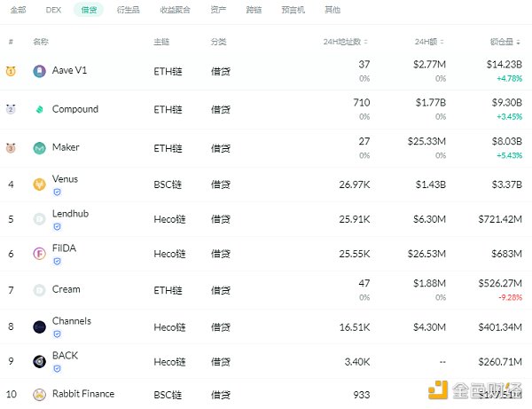
Task: Switch to the DEX tab
Action: coord(52,10)
